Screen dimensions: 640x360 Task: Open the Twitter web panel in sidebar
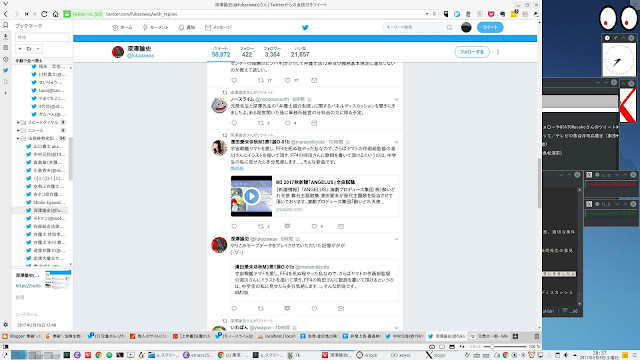click(x=5, y=70)
